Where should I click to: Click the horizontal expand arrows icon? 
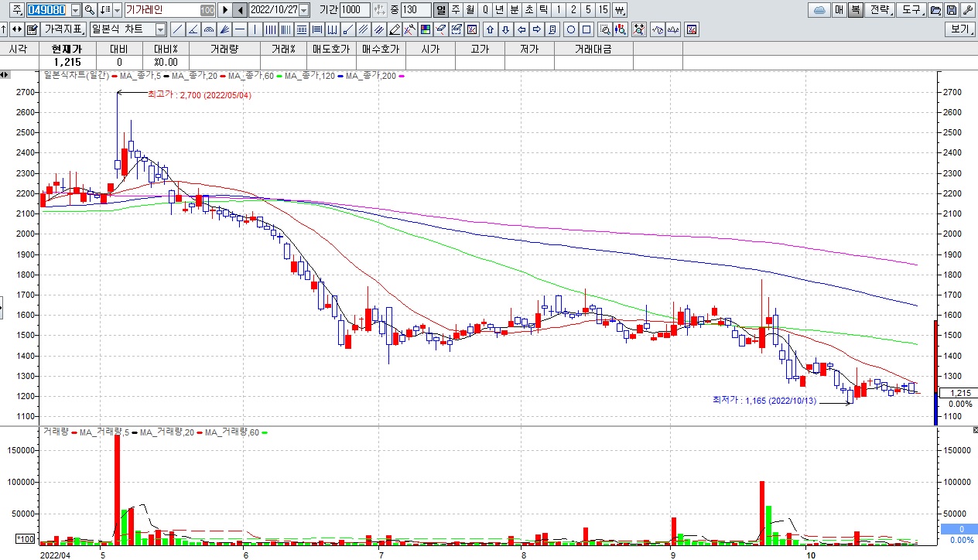tap(16, 29)
